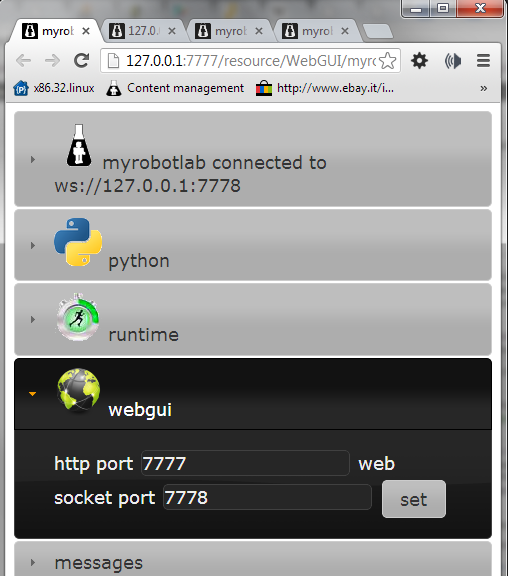Expand the python service panel
This screenshot has width=508, height=576.
253,245
